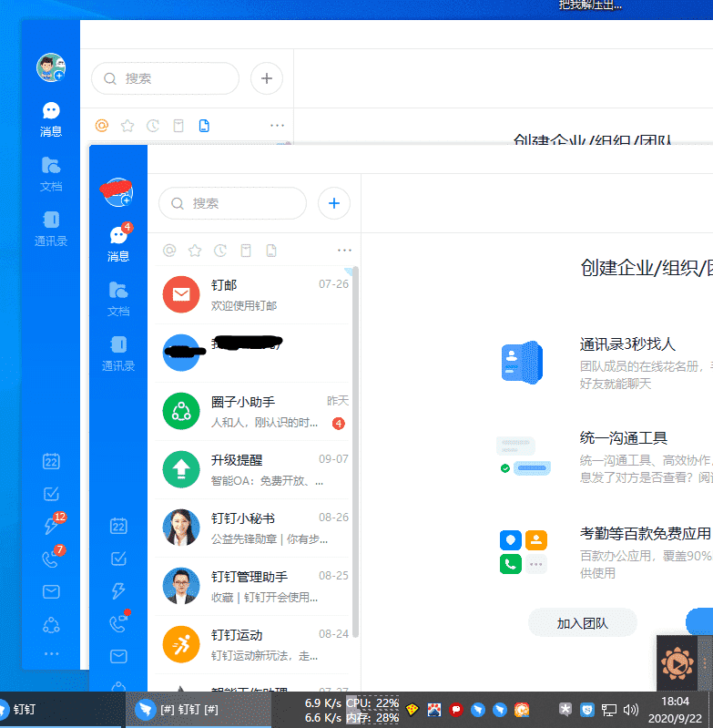
Task: Open Documents tab in back DingTalk window
Action: 51,174
